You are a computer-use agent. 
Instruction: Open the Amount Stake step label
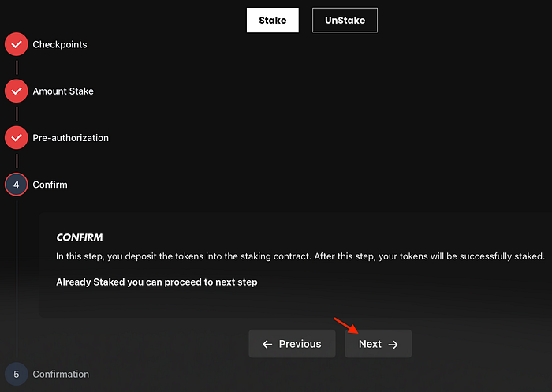pyautogui.click(x=63, y=91)
